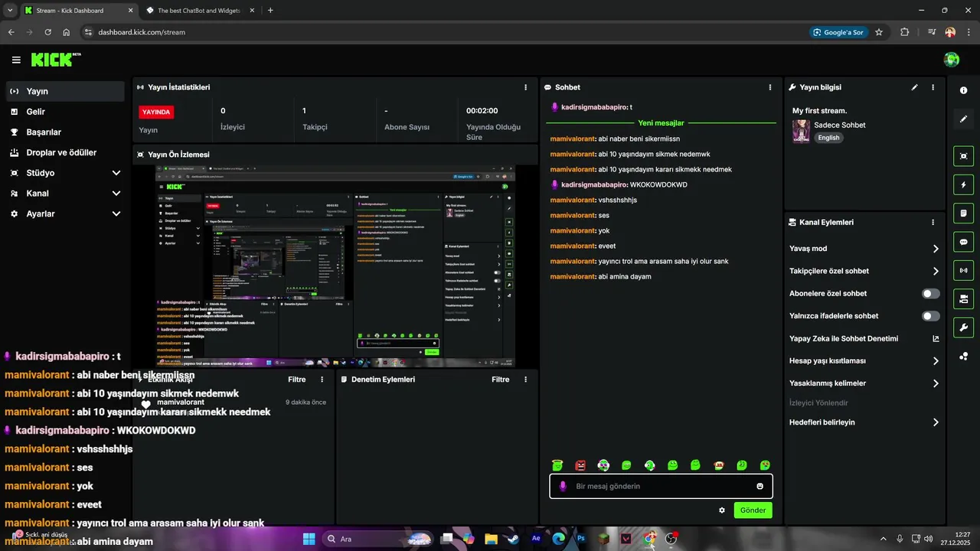
Task: Toggle the stream preview widget icon in right sidebar
Action: [963, 156]
